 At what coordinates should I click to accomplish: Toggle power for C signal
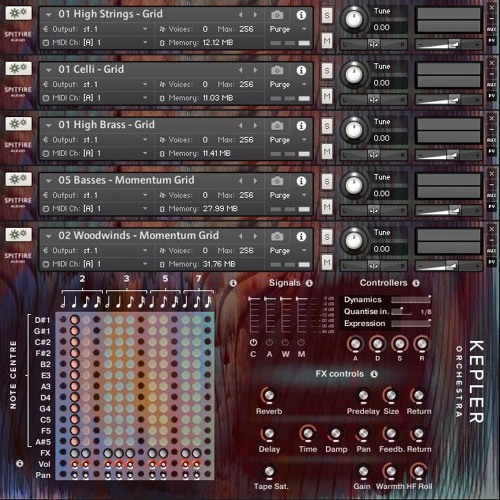(x=253, y=342)
